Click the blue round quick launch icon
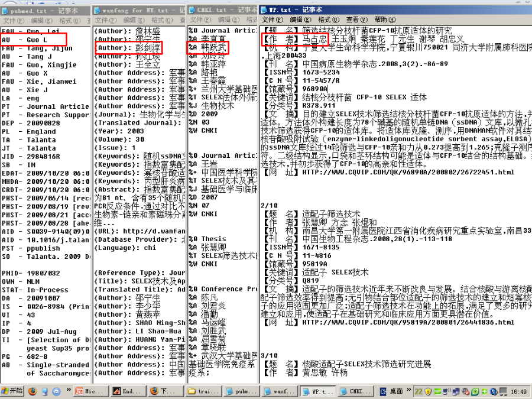 [56, 391]
